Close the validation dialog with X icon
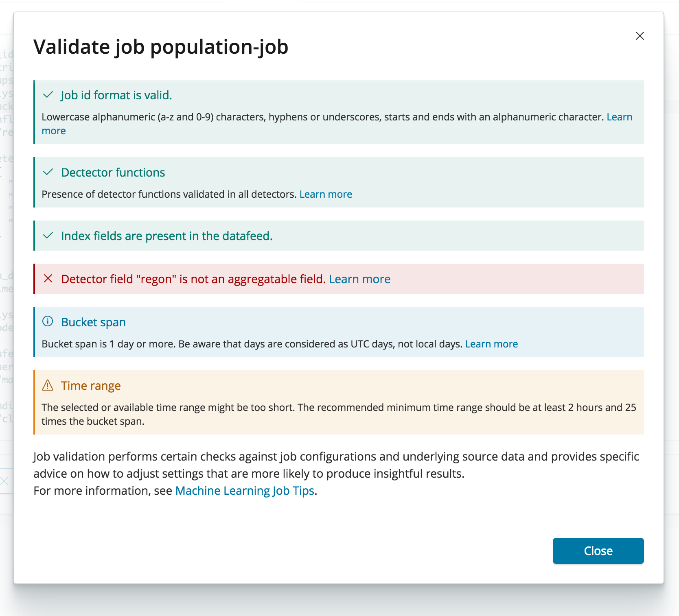 [x=640, y=36]
